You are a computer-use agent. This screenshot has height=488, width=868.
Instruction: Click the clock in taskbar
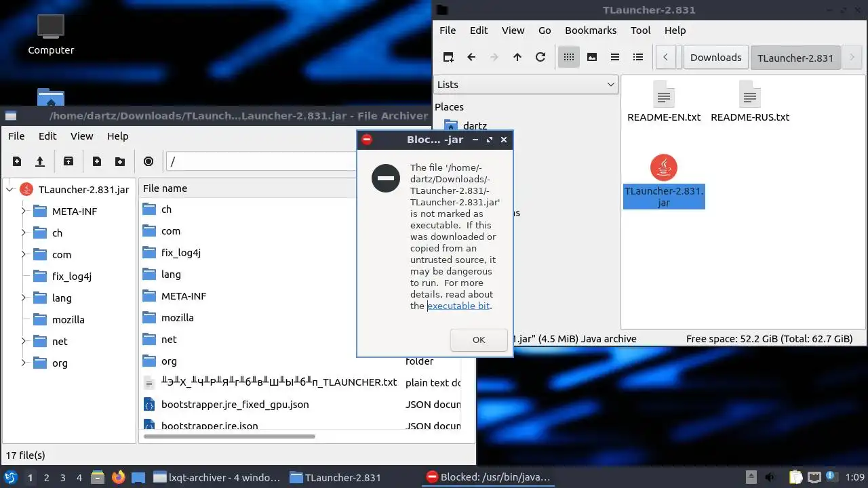[855, 477]
